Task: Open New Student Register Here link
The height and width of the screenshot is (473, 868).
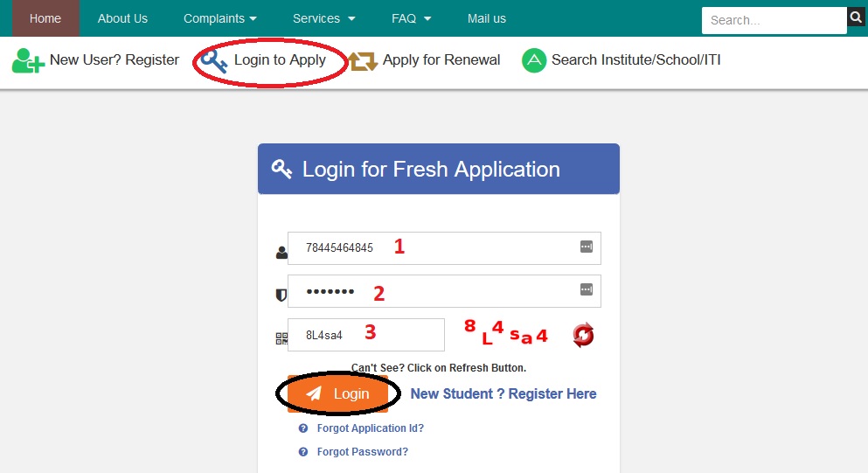Action: click(x=503, y=394)
